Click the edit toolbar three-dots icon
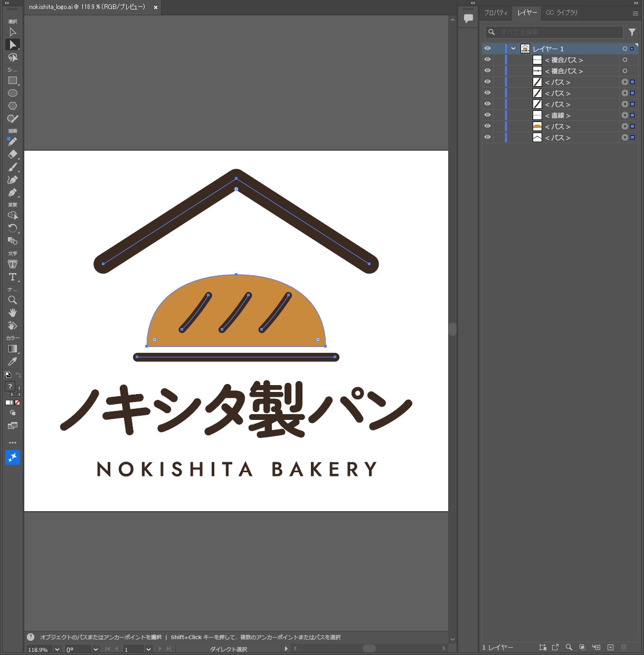Image resolution: width=644 pixels, height=655 pixels. (x=13, y=443)
